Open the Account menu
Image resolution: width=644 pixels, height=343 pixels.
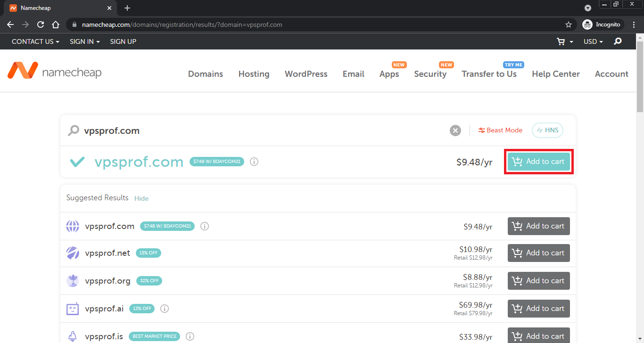[611, 74]
